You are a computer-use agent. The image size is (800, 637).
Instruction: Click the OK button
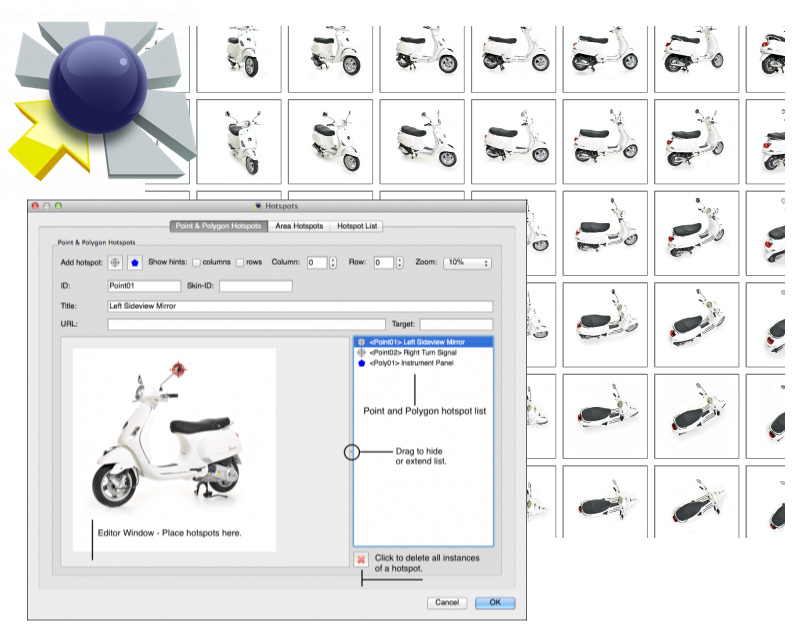[495, 603]
